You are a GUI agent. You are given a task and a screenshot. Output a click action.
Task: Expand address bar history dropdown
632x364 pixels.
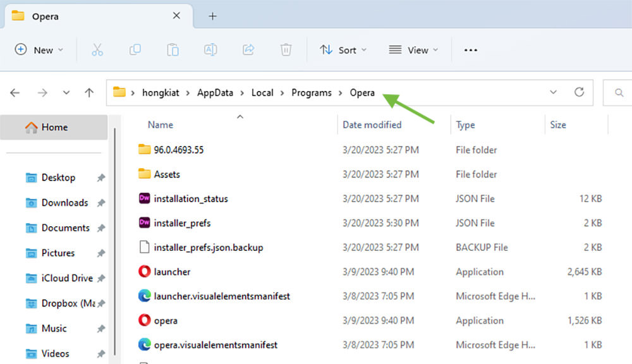[x=554, y=92]
